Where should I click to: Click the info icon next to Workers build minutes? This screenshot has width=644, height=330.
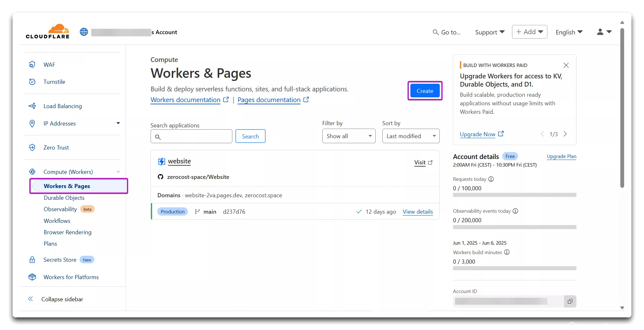507,252
